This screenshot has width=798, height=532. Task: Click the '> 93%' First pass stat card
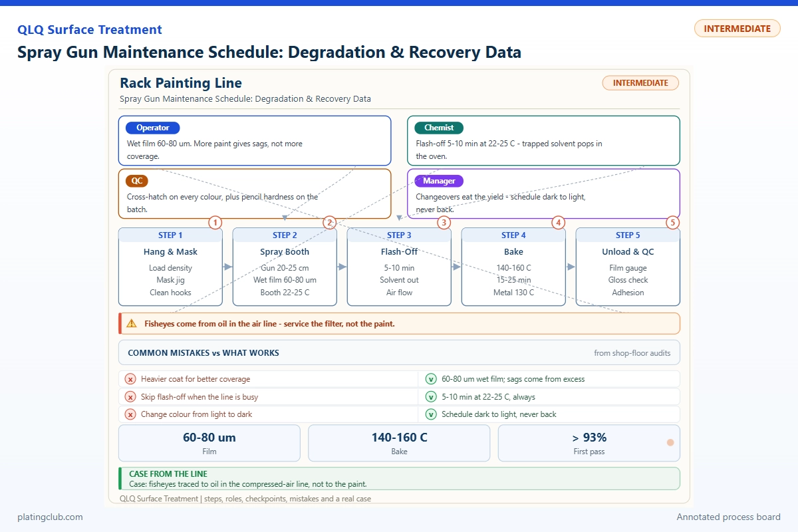click(589, 443)
